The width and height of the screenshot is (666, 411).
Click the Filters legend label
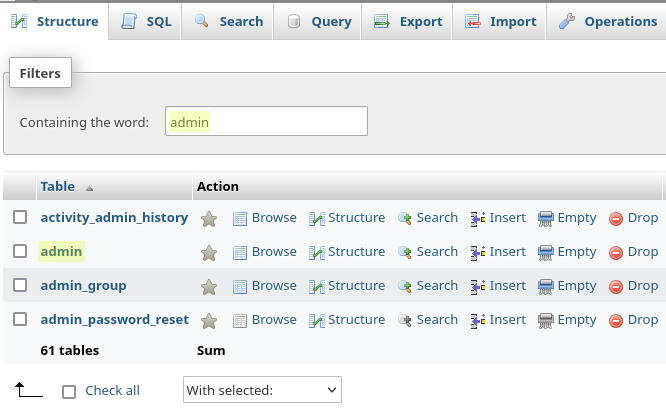point(40,73)
